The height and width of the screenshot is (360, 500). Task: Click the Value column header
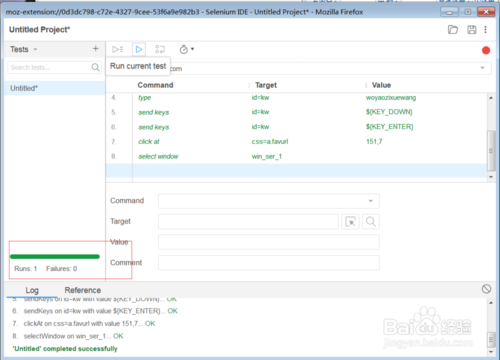(381, 85)
